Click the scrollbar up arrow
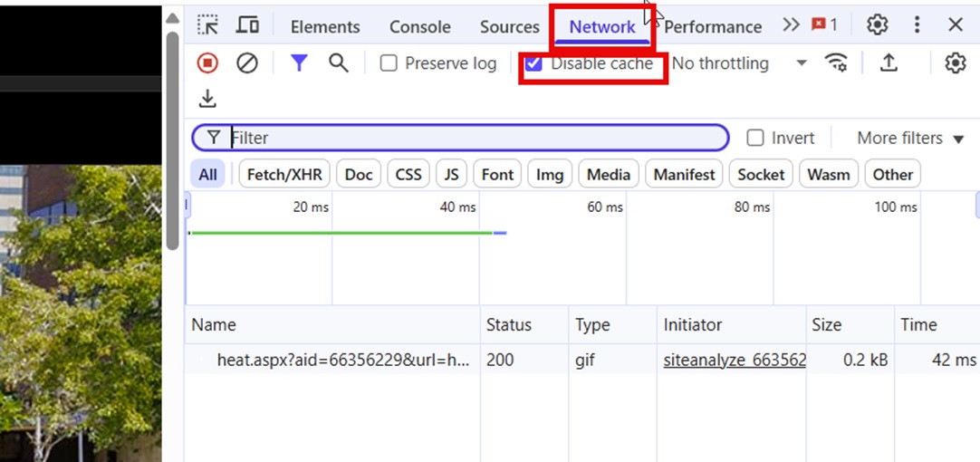The height and width of the screenshot is (462, 980). [173, 18]
